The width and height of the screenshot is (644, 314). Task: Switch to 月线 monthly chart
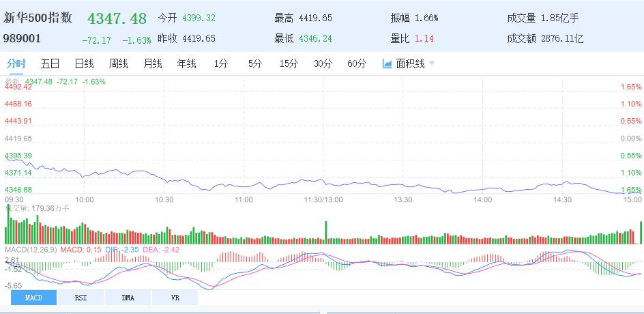(x=152, y=63)
